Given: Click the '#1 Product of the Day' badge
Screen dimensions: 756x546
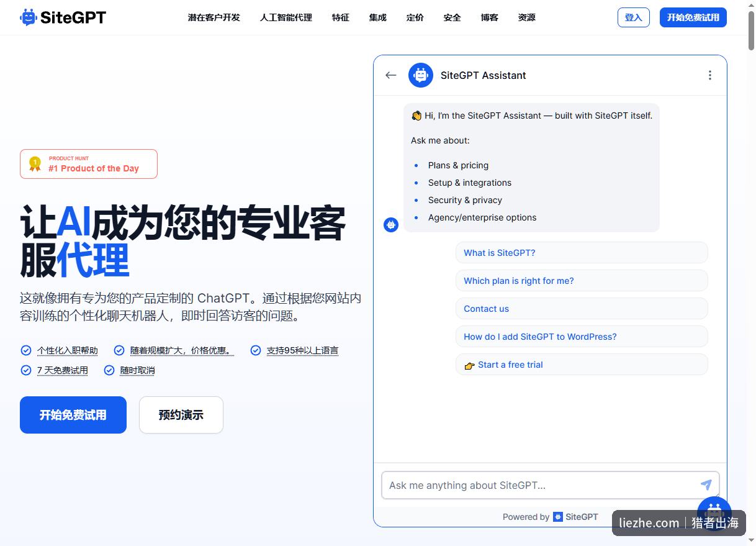Looking at the screenshot, I should click(x=89, y=164).
